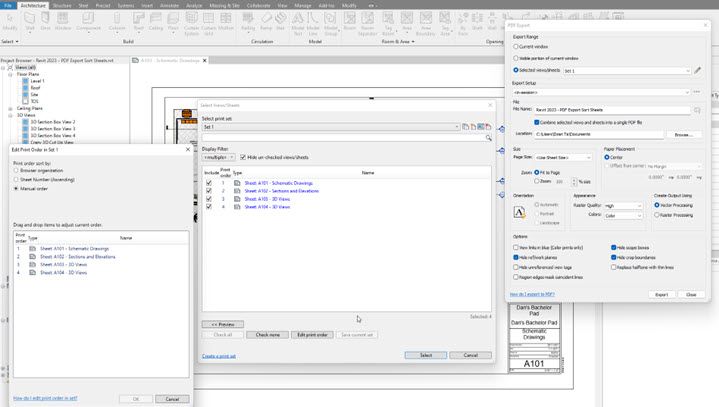Select the Component tool in the ribbon
Image resolution: width=719 pixels, height=407 pixels.
point(88,21)
